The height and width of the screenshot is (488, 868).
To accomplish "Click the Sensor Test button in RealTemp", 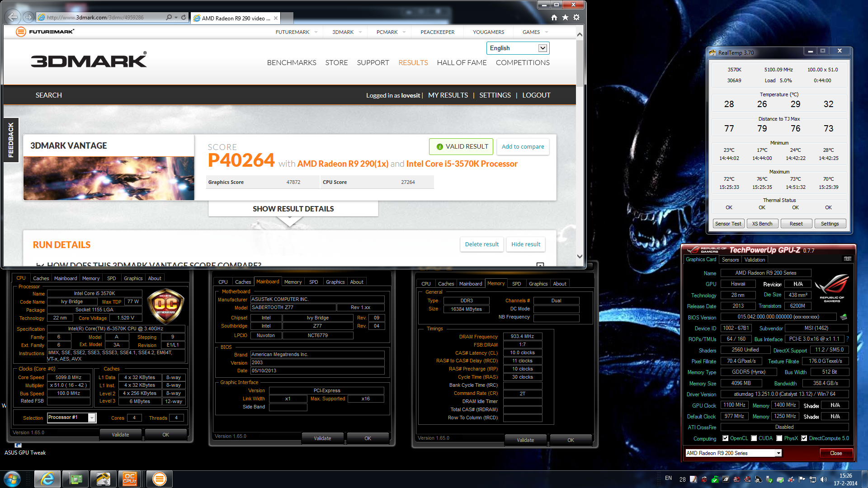I will [x=728, y=224].
